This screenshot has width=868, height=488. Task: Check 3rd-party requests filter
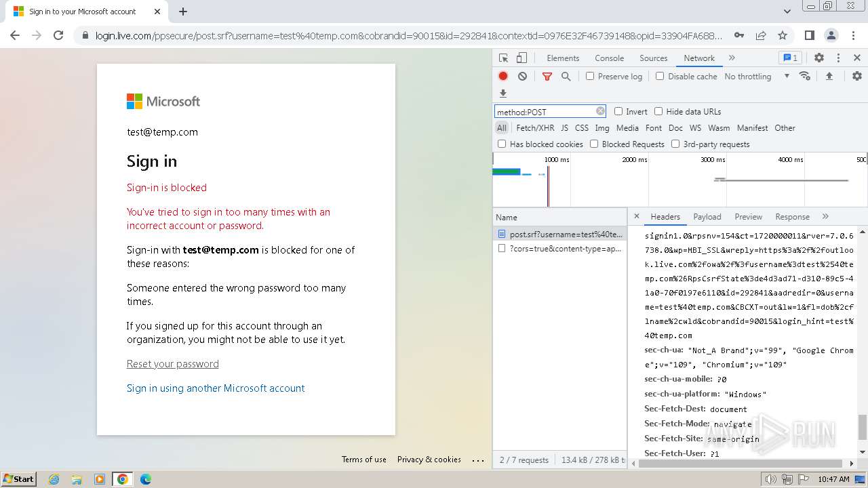pos(675,144)
